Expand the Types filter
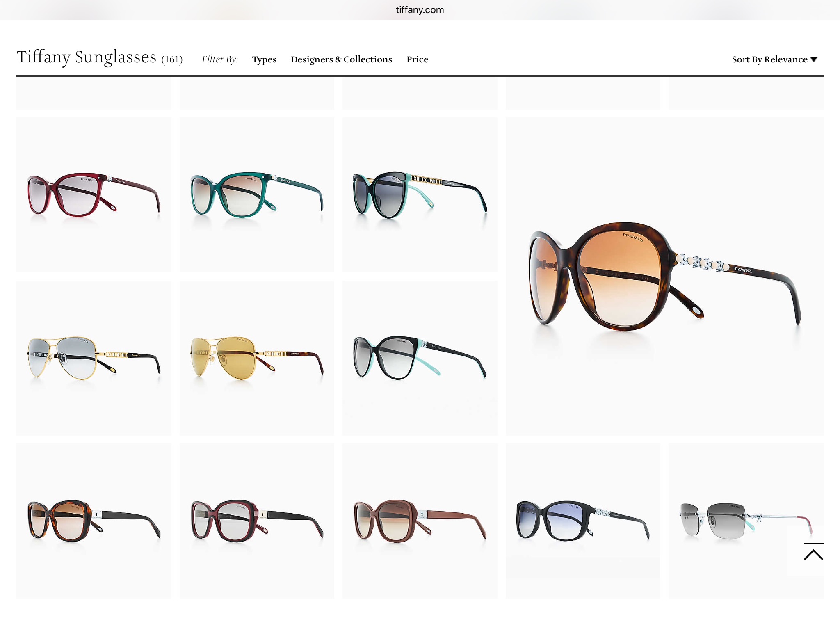Image resolution: width=840 pixels, height=617 pixels. [264, 59]
